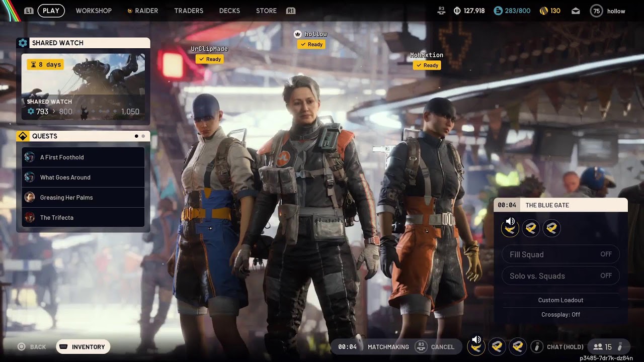
Task: Click the INVENTORY button
Action: (83, 347)
